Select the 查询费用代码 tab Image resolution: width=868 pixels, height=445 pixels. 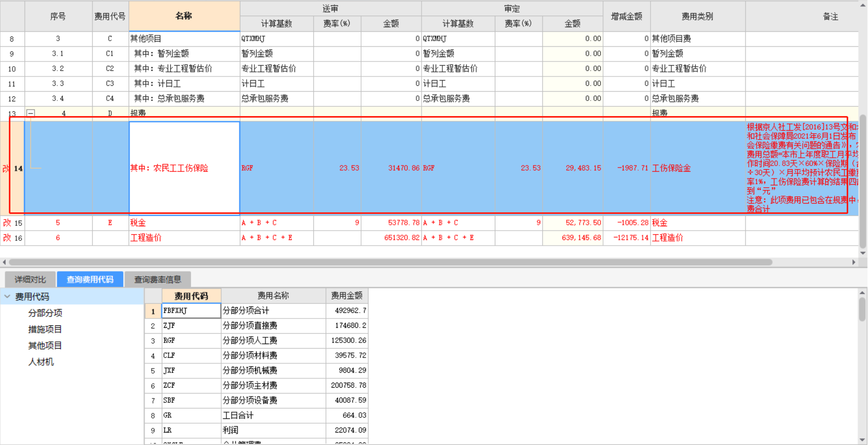pos(90,279)
